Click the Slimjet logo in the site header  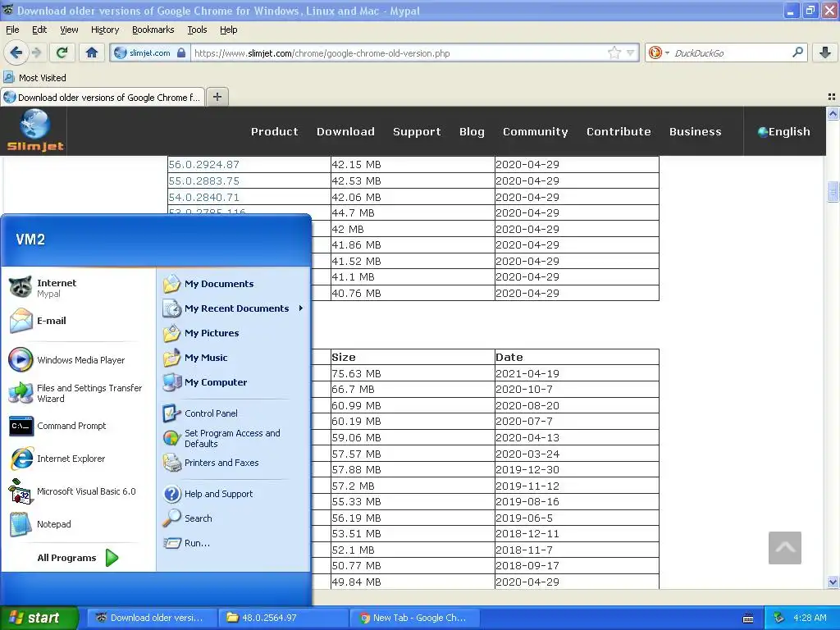[34, 130]
